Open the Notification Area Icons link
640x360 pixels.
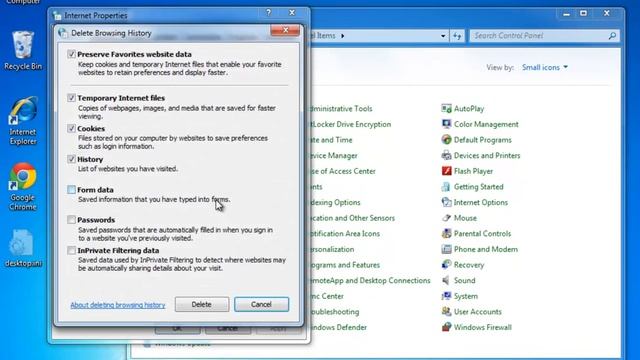(345, 233)
